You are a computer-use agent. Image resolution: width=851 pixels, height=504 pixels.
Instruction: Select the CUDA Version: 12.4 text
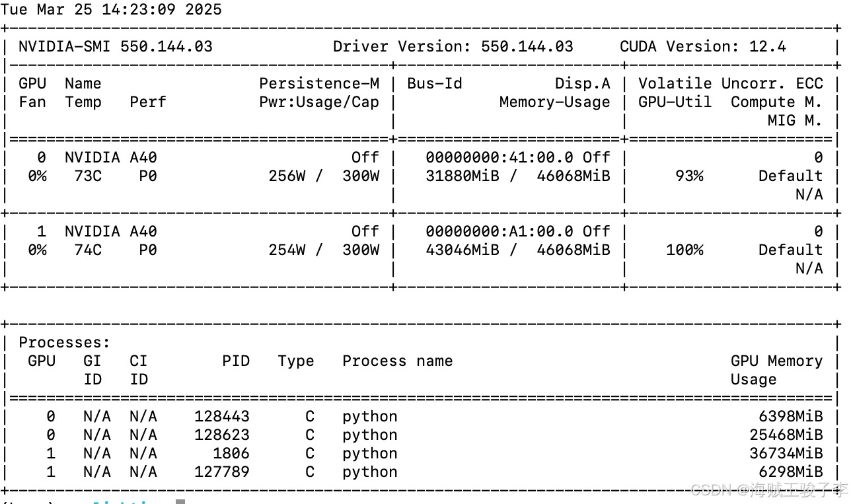703,47
